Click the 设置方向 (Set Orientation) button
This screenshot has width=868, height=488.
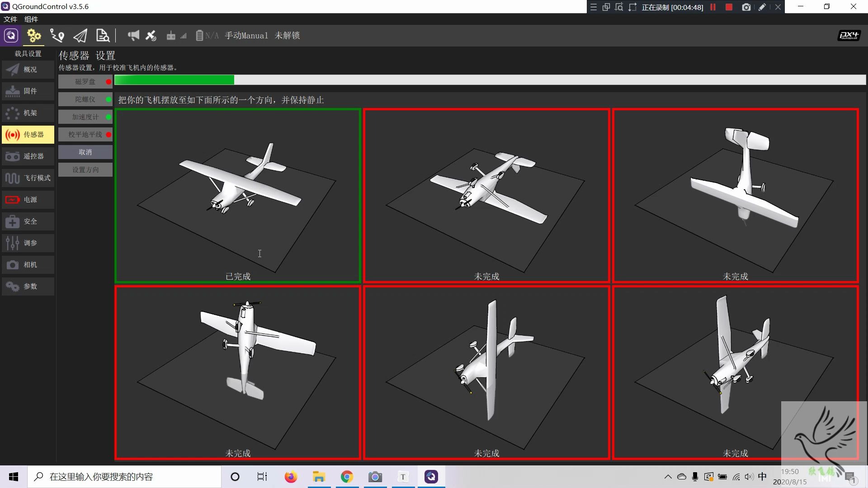pos(85,170)
